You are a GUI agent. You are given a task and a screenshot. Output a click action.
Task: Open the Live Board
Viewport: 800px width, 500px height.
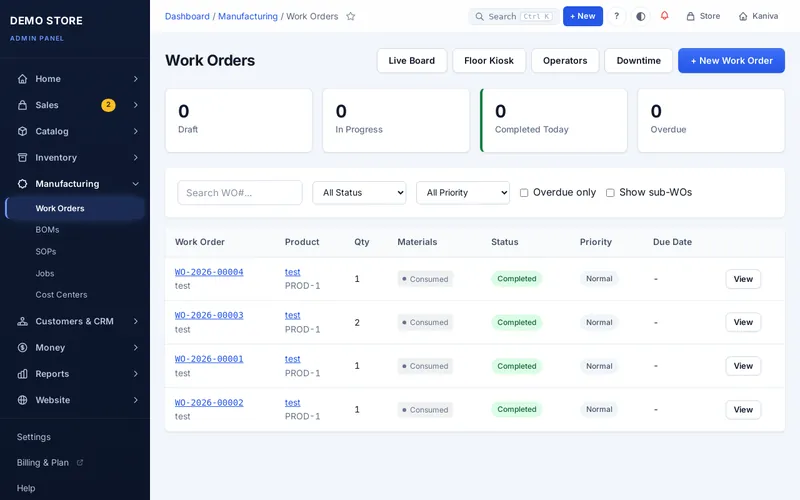click(x=412, y=61)
